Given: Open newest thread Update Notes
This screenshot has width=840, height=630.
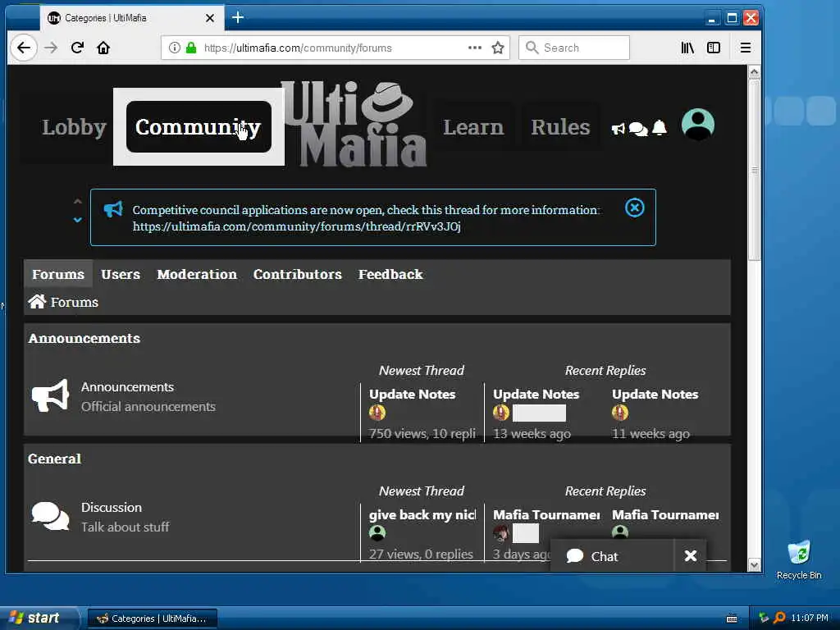Looking at the screenshot, I should coord(412,395).
